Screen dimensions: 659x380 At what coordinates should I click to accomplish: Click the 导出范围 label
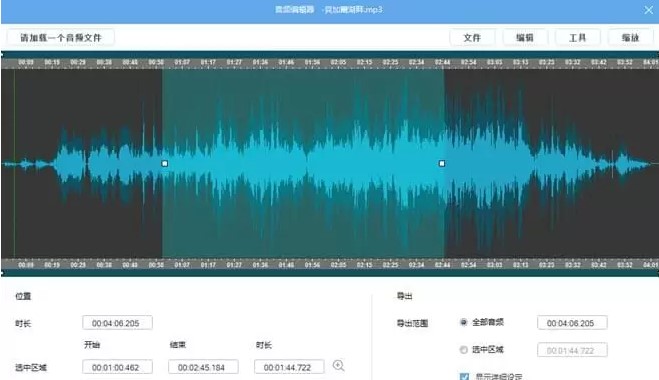[412, 323]
